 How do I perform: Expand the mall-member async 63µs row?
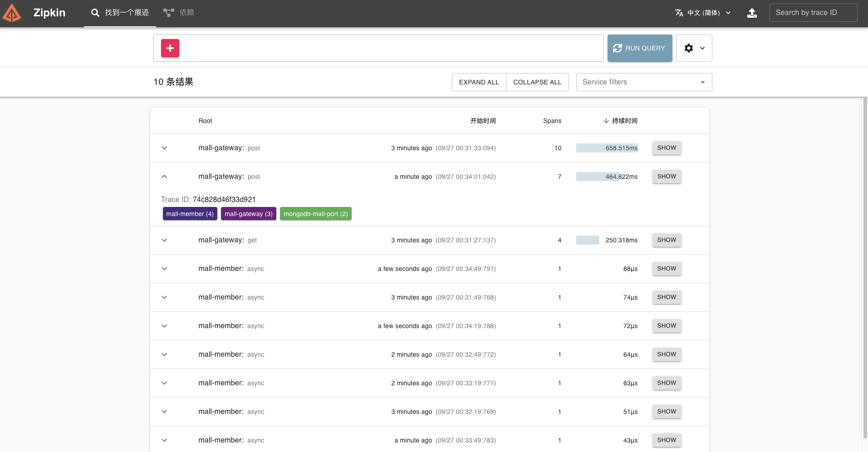(164, 383)
